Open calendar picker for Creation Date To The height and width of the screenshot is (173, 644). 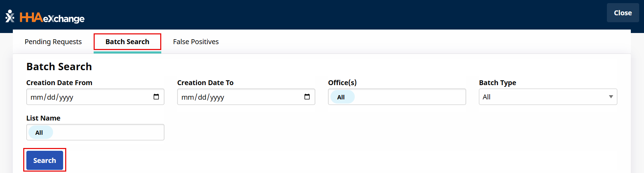coord(307,97)
